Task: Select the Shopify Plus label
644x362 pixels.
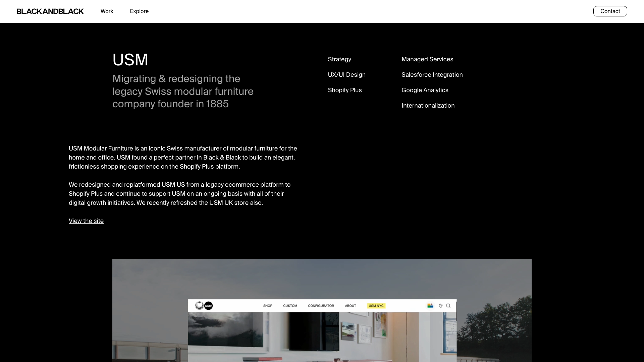Action: [x=345, y=90]
